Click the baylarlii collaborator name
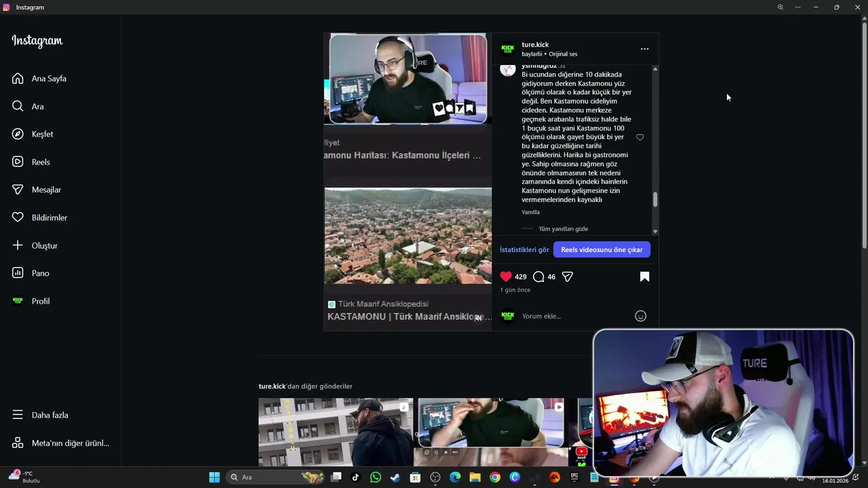The image size is (868, 488). pos(532,54)
